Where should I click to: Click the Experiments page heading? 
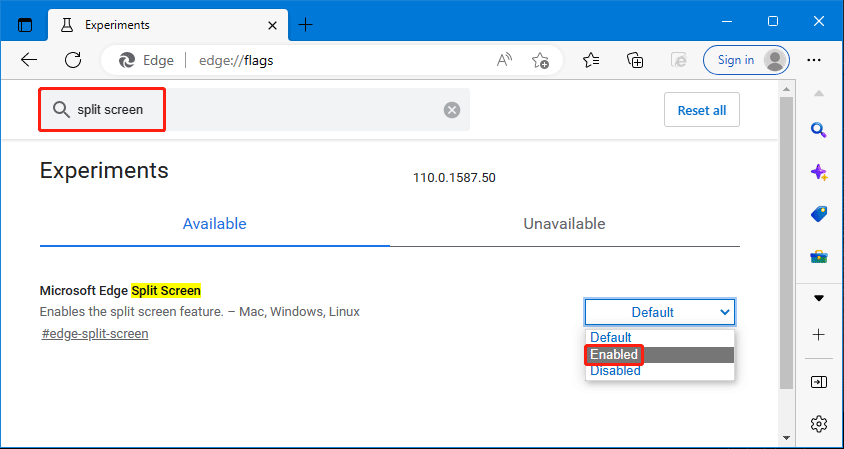(104, 171)
